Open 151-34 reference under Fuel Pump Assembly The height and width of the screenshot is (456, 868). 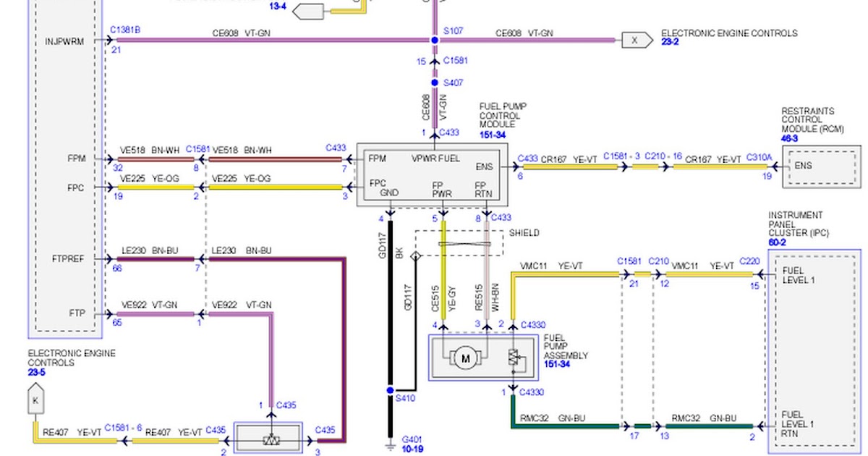[x=557, y=366]
